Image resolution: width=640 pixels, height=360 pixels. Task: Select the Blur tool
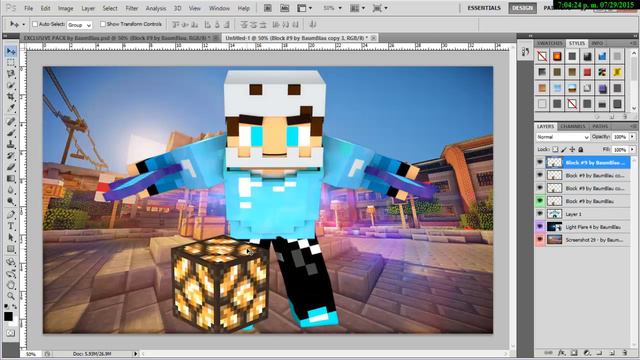(11, 190)
